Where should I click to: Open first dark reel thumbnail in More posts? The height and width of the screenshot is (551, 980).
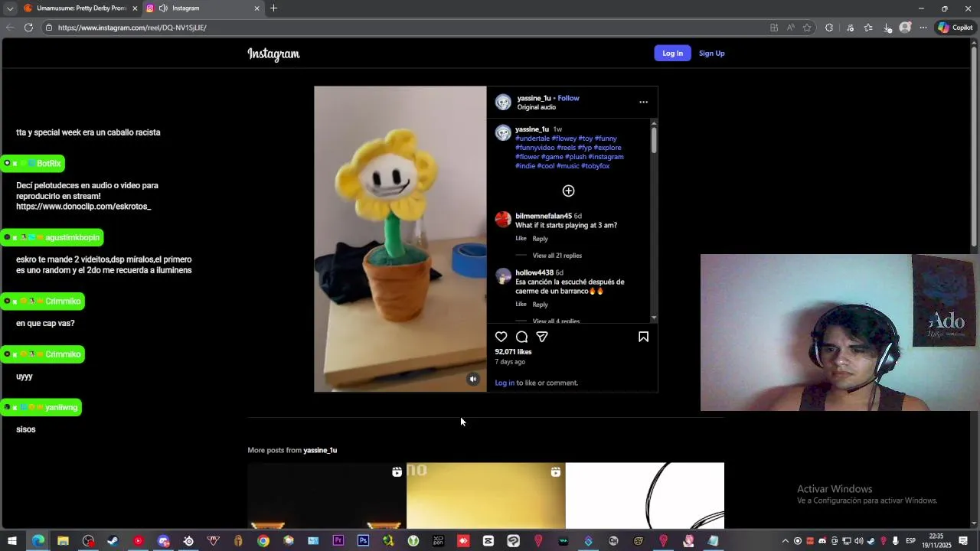(327, 495)
